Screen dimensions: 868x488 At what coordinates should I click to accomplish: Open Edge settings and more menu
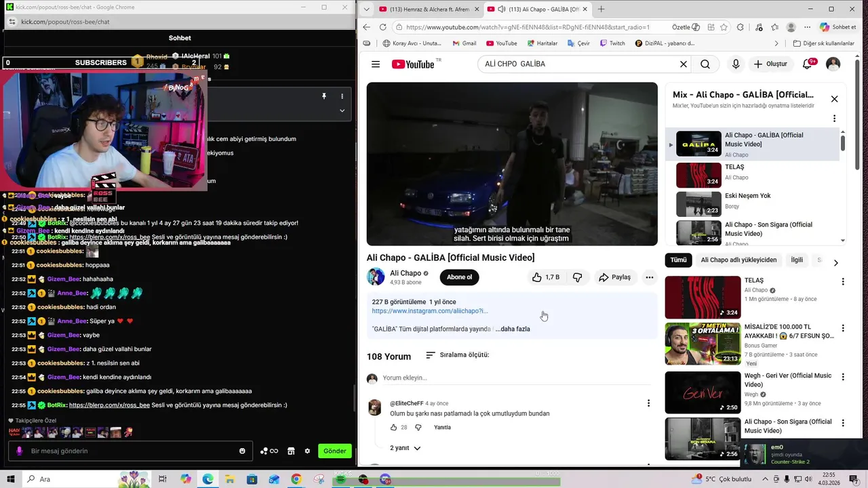(x=807, y=27)
